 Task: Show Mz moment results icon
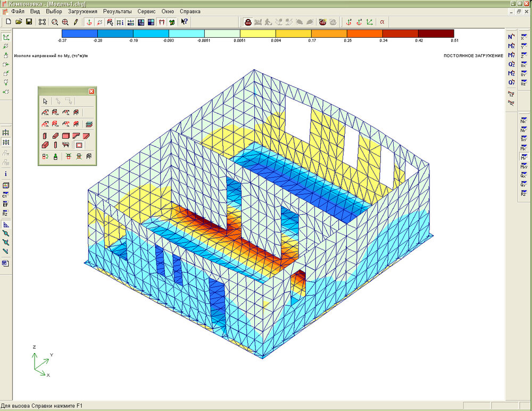[x=511, y=73]
